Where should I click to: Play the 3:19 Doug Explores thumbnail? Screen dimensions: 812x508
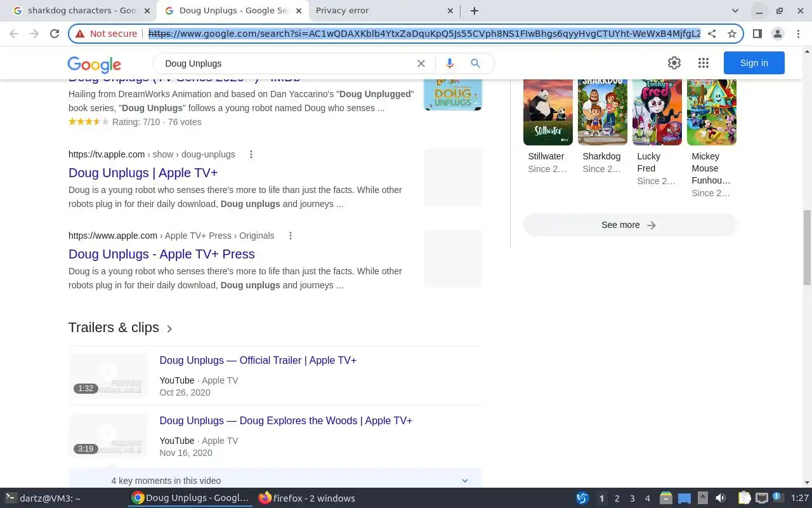tap(108, 436)
